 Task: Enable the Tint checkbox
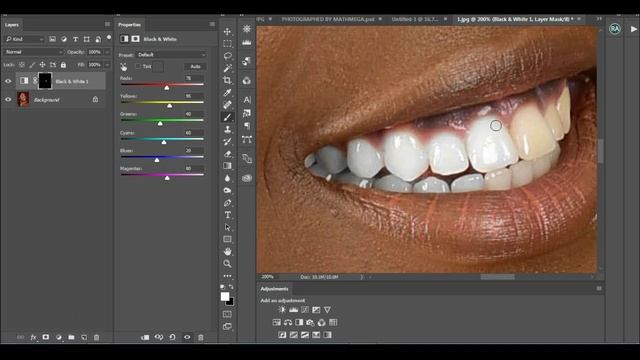[x=138, y=66]
